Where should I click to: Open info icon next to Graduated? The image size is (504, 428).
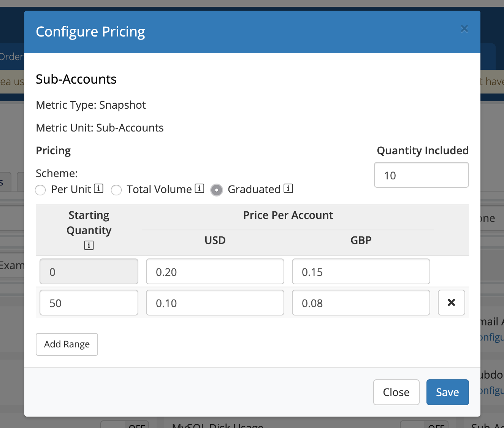coord(288,189)
